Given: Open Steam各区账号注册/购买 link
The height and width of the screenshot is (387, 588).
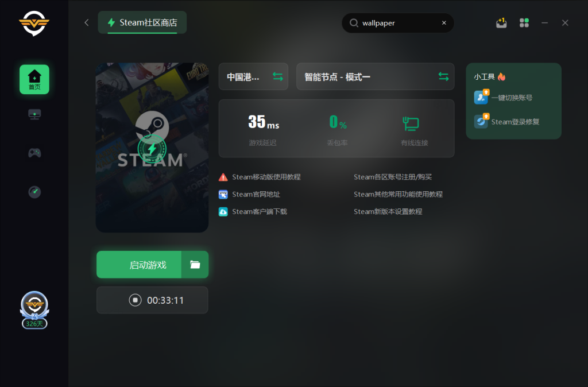Looking at the screenshot, I should pos(393,177).
